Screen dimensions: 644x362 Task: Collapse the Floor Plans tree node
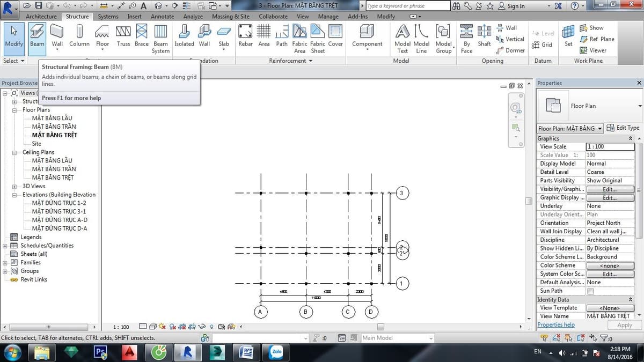coord(14,110)
